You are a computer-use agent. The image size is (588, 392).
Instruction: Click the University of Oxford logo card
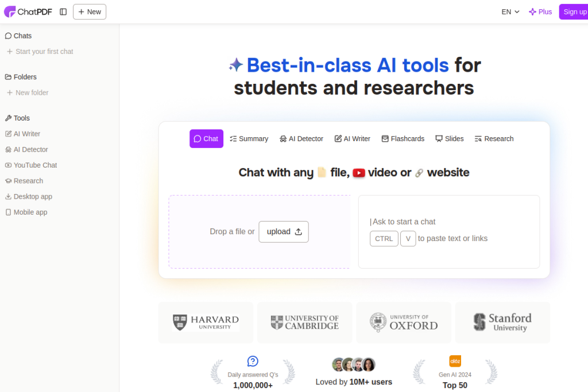404,323
